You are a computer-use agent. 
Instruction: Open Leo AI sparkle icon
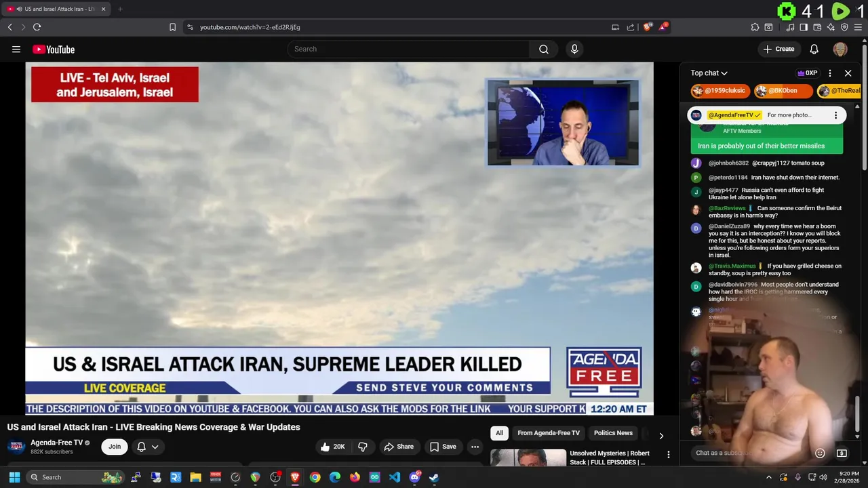tap(831, 27)
